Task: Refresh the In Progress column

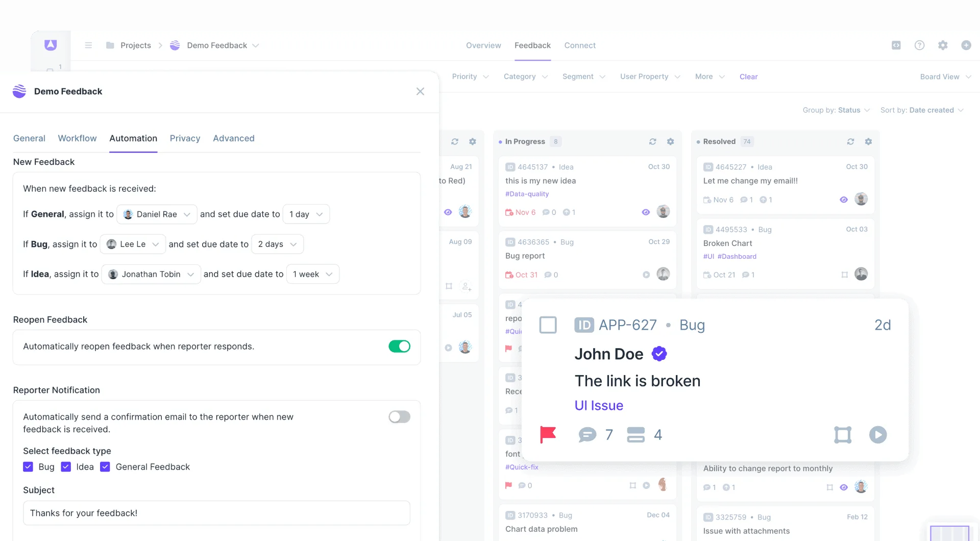Action: 652,141
